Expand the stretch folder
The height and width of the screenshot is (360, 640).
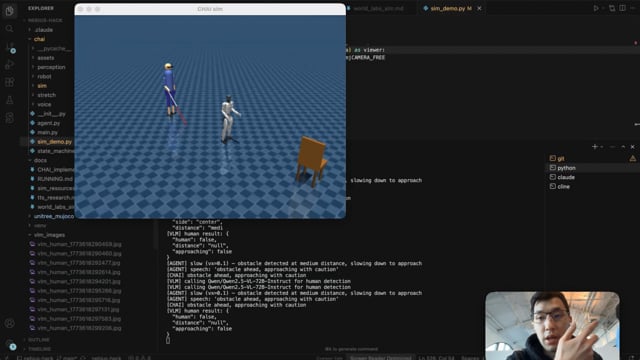click(47, 95)
